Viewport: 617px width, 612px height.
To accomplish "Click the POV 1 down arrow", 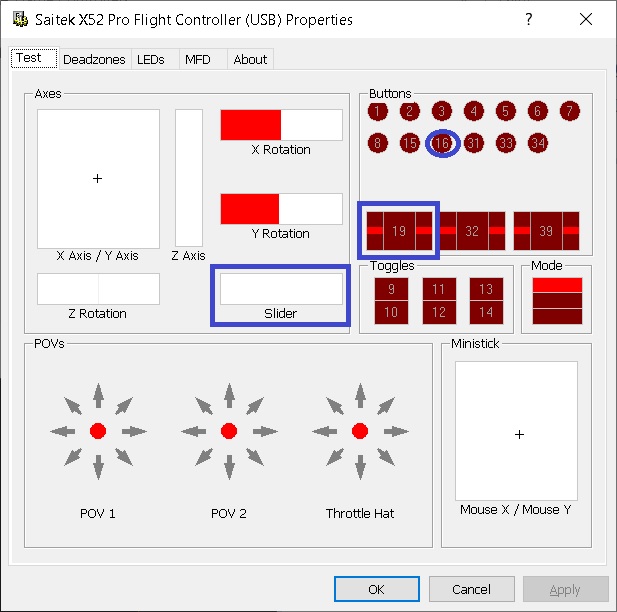I will pos(98,467).
